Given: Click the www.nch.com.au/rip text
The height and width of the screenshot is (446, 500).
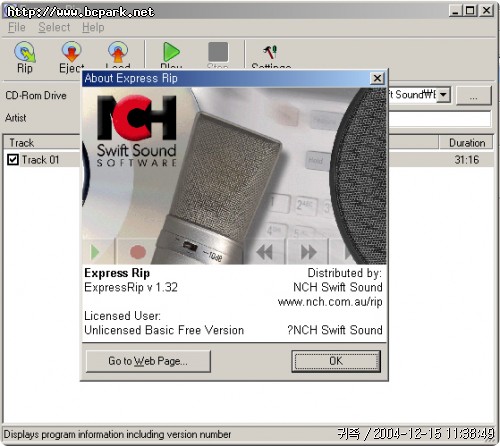Looking at the screenshot, I should pyautogui.click(x=330, y=302).
